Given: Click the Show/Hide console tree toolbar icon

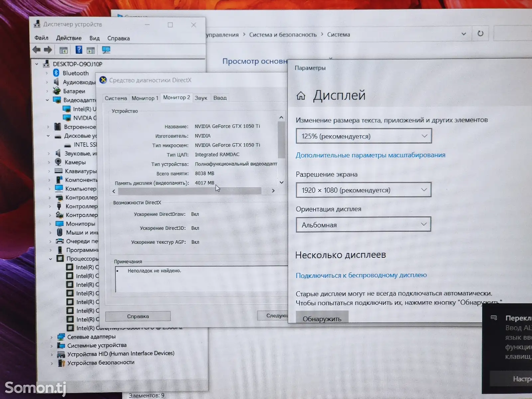Looking at the screenshot, I should [x=63, y=50].
